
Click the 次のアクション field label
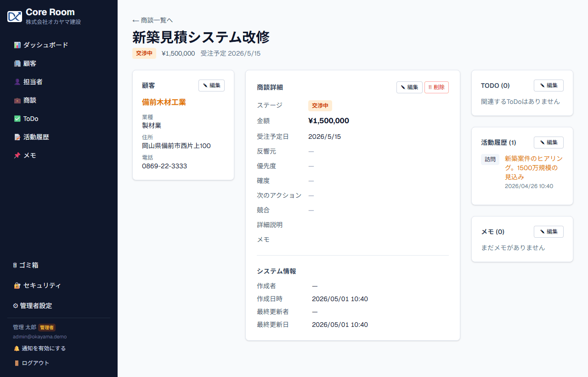coord(279,195)
